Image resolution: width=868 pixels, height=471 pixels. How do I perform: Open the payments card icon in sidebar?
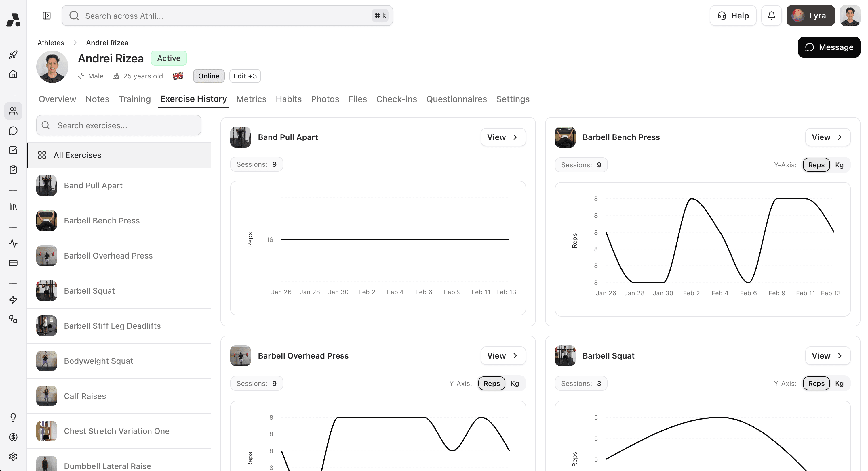point(14,263)
